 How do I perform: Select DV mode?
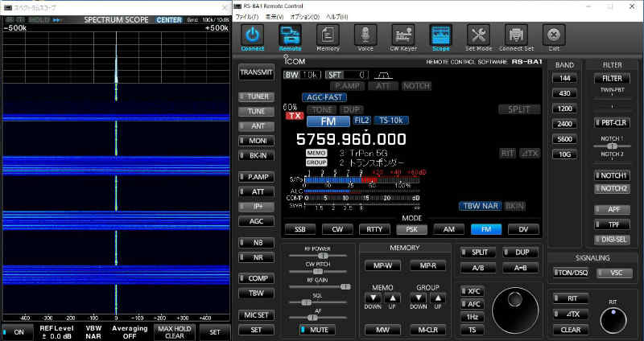point(523,229)
